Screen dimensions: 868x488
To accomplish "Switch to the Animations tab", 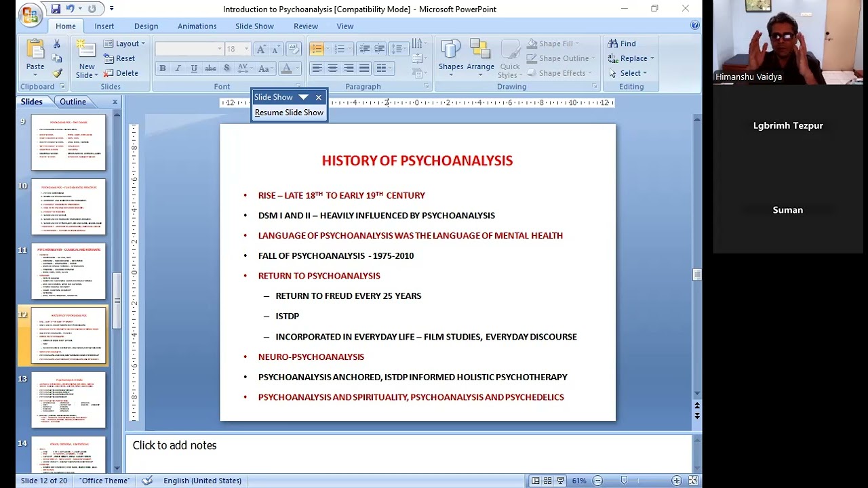I will pyautogui.click(x=197, y=26).
